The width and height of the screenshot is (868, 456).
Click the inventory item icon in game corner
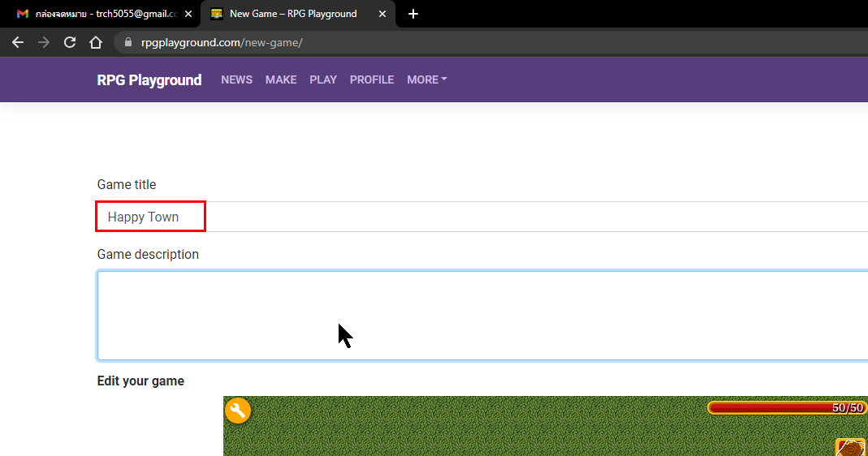852,447
